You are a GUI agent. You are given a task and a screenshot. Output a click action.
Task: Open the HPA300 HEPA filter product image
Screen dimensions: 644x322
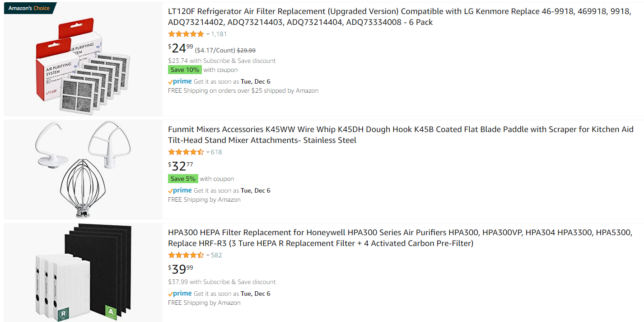point(83,273)
